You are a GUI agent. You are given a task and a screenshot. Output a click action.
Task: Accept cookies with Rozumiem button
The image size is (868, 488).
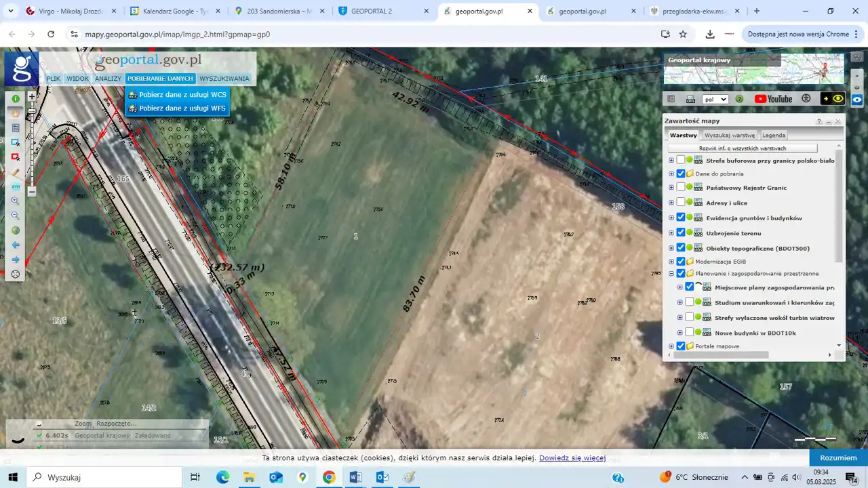pos(838,457)
